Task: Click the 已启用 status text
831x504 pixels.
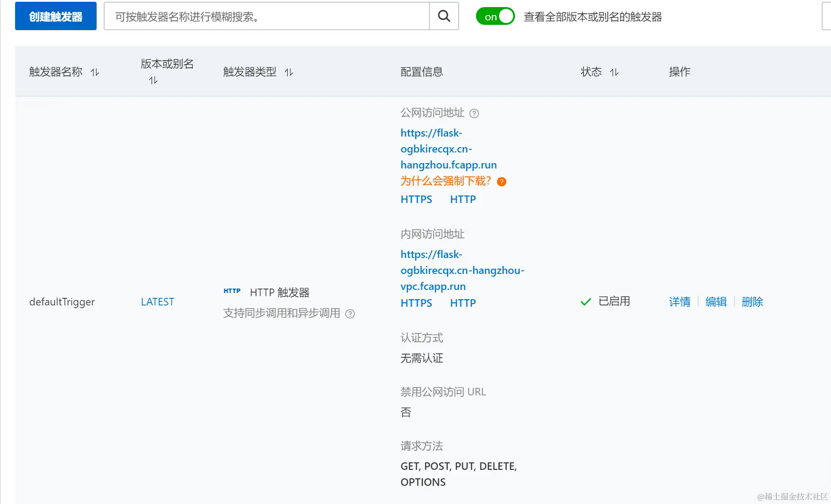Action: click(614, 301)
